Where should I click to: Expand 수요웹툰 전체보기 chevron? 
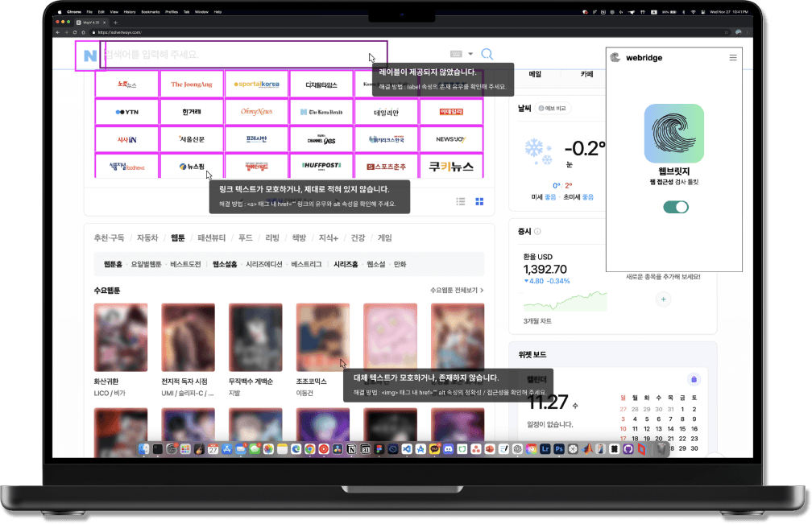(x=482, y=290)
